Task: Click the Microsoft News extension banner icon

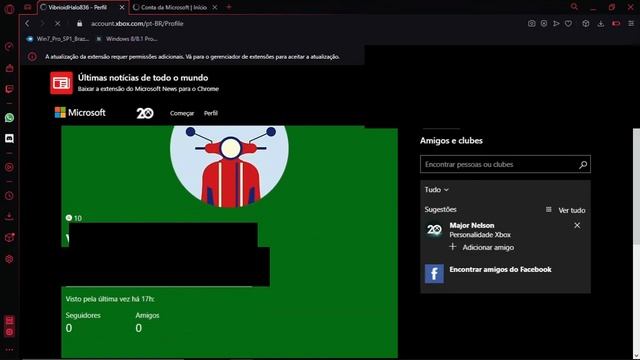Action: [x=61, y=83]
